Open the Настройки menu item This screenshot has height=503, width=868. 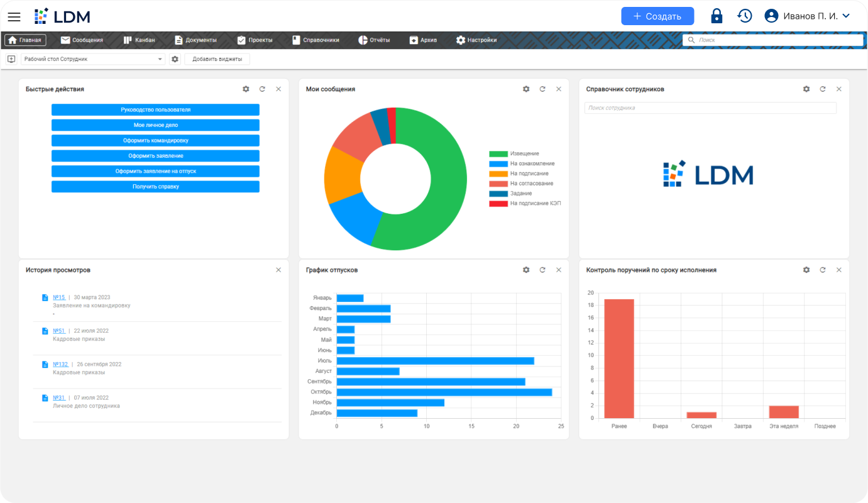click(476, 40)
